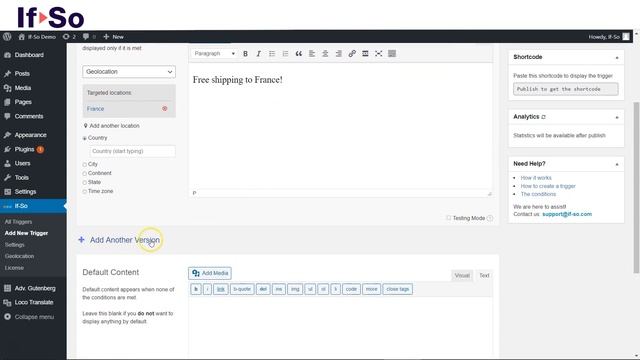Click the close tags quicktag button

398,289
